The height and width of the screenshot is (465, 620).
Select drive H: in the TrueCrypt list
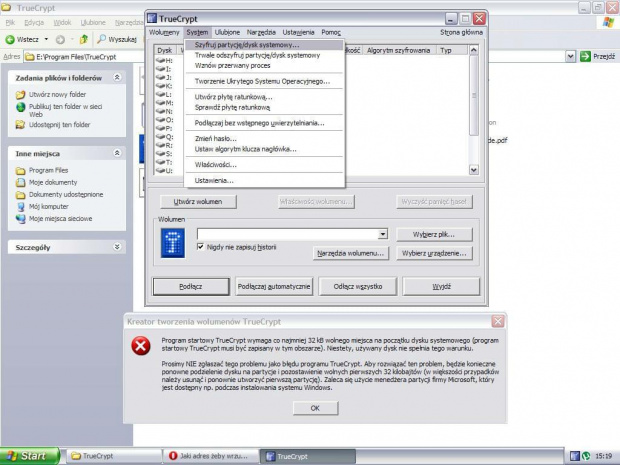point(164,60)
